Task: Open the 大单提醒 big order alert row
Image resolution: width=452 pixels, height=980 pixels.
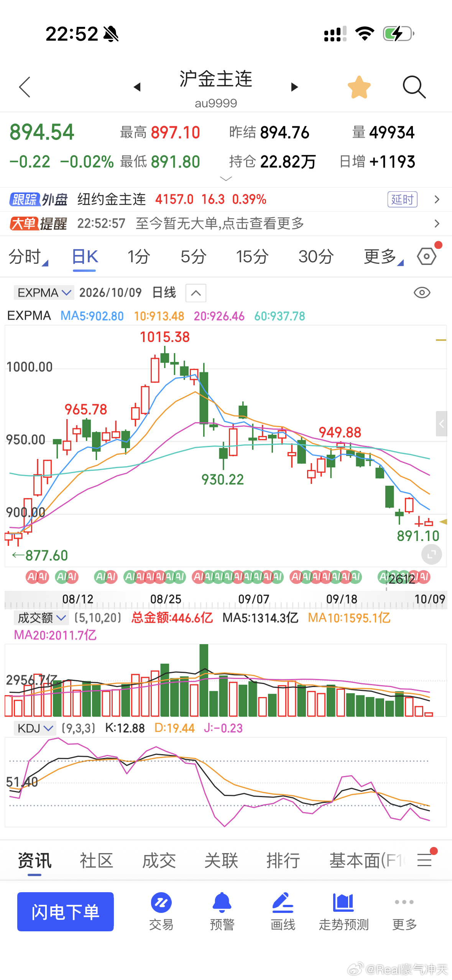Action: coord(226,224)
